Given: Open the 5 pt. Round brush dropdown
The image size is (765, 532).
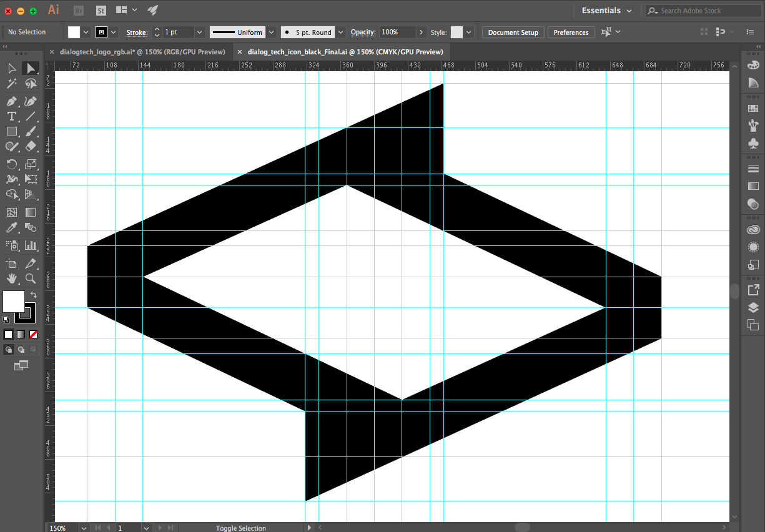Looking at the screenshot, I should [x=340, y=32].
